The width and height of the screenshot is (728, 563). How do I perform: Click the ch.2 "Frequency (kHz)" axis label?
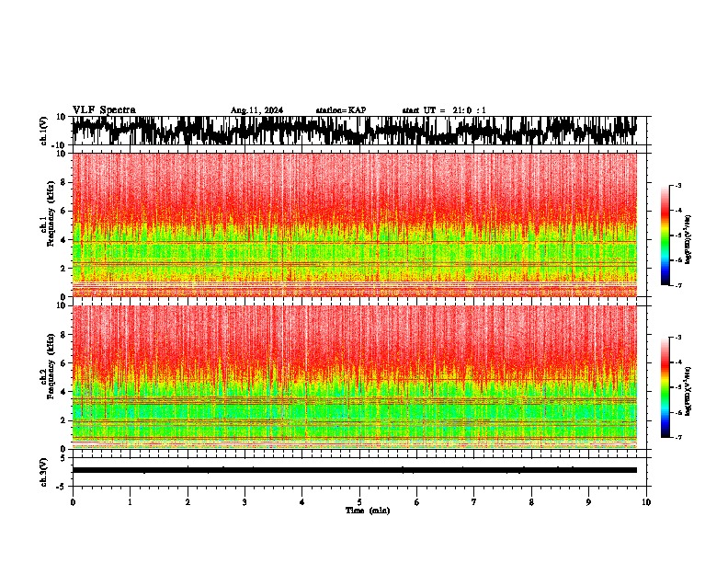(51, 366)
